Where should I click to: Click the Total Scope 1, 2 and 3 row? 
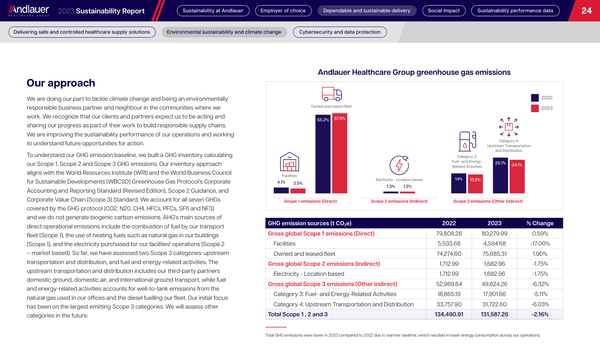coord(414,314)
